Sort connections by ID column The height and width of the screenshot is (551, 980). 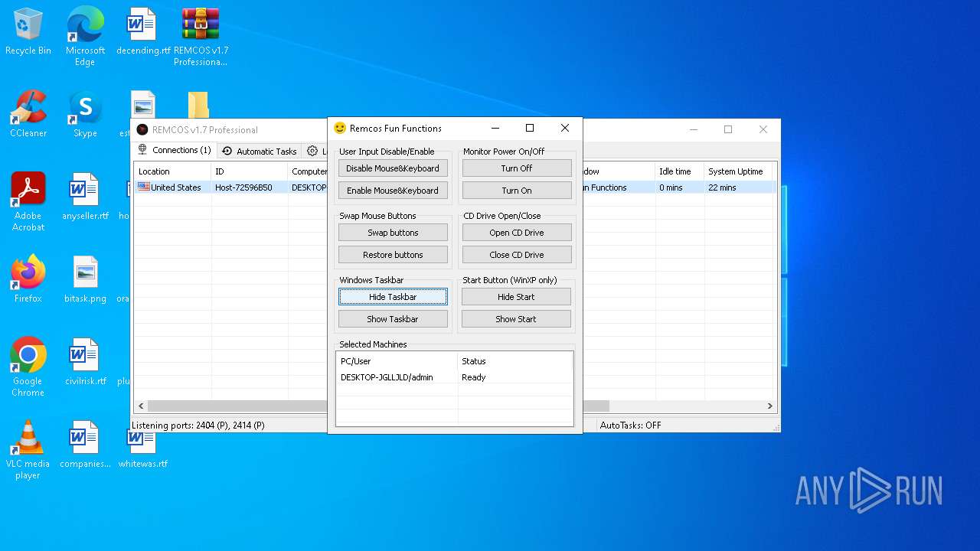[249, 171]
